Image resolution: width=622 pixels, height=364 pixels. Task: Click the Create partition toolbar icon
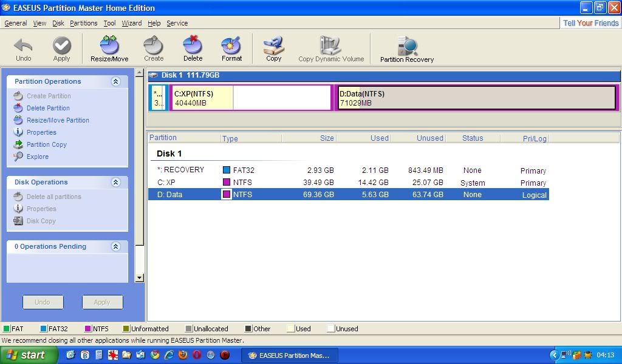pos(154,49)
